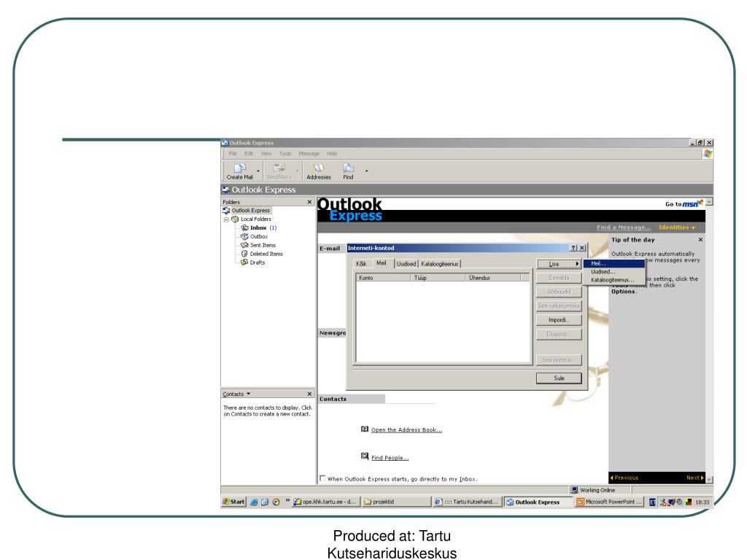Open the Edit menu
This screenshot has width=747, height=560.
click(249, 153)
